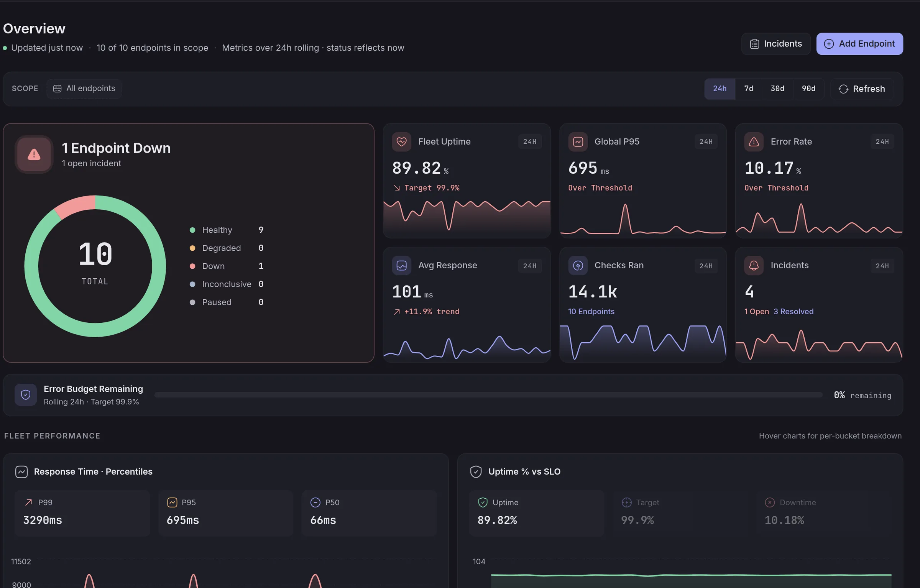Screen dimensions: 920x588
Task: Open the Incidents page button
Action: click(776, 44)
